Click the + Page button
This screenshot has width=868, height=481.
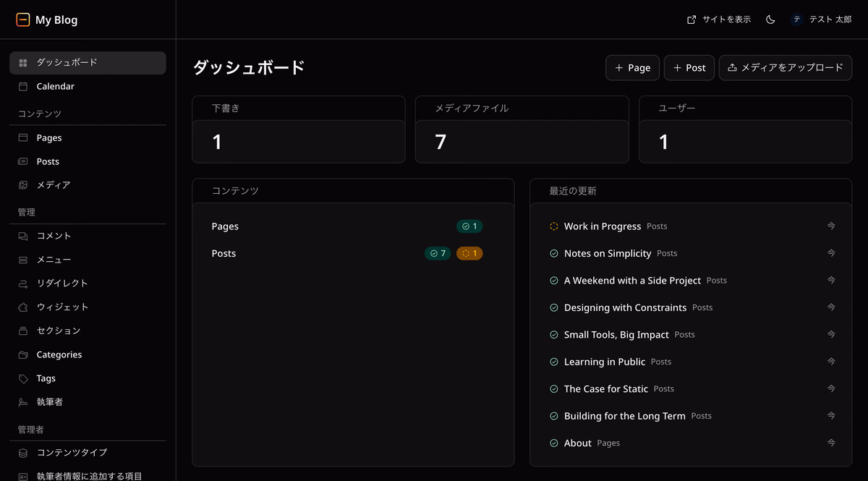coord(632,68)
